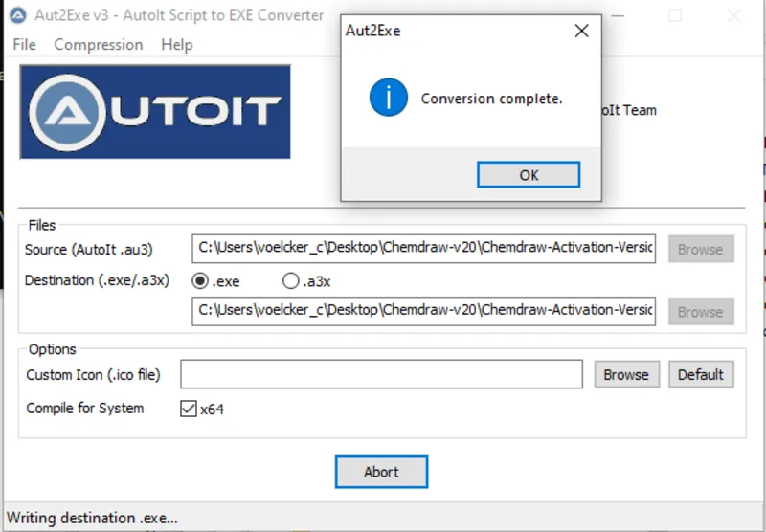Click the 'Compile for System' label
The width and height of the screenshot is (766, 532).
pos(85,408)
